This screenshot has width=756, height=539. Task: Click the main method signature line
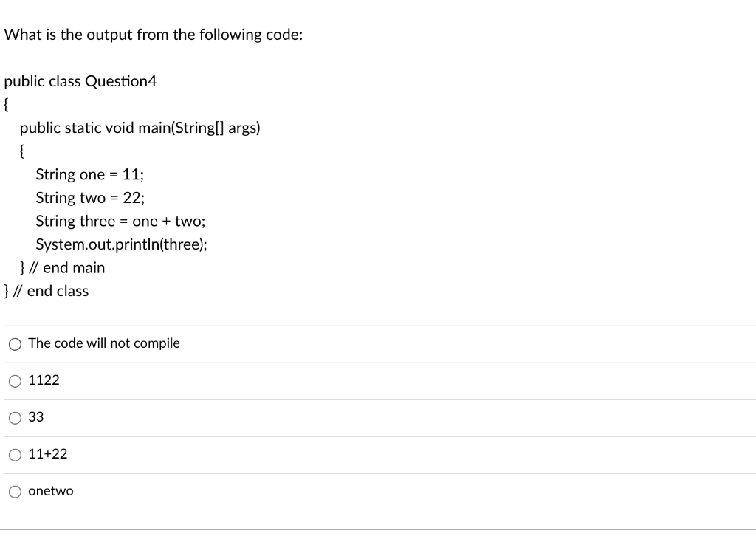140,128
